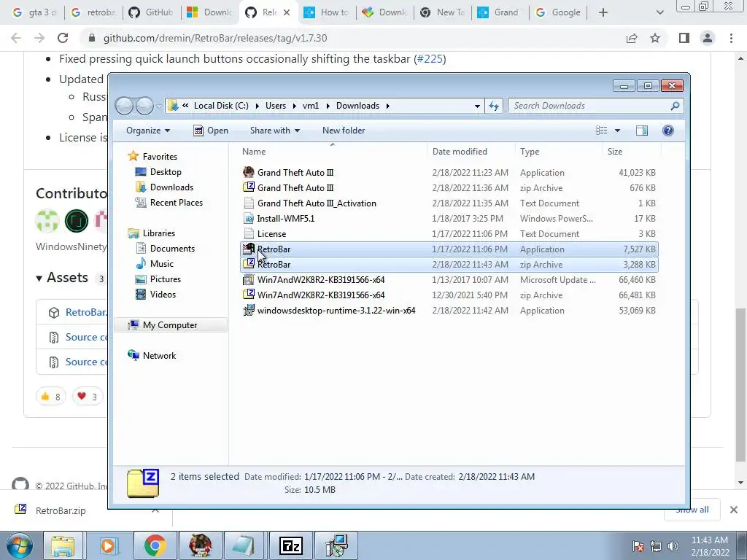Viewport: 747px width, 560px height.
Task: Click Libraries in navigation pane
Action: coord(152,233)
